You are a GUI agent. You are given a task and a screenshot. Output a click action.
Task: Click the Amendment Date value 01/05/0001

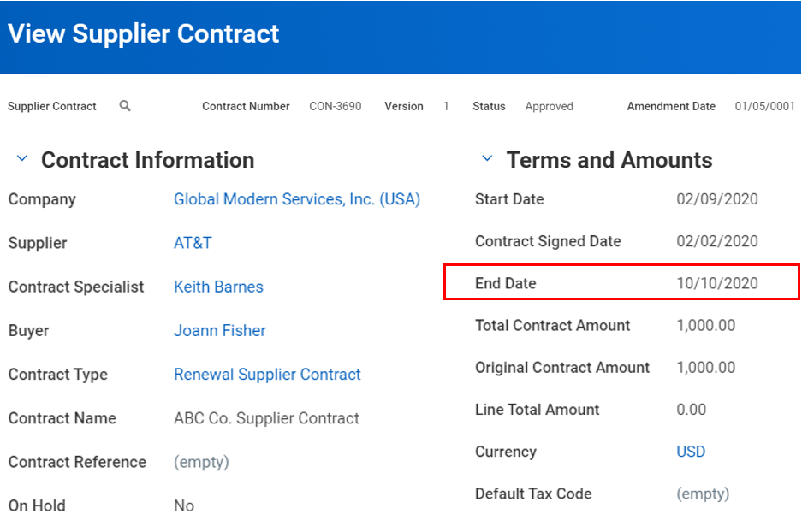click(x=764, y=107)
